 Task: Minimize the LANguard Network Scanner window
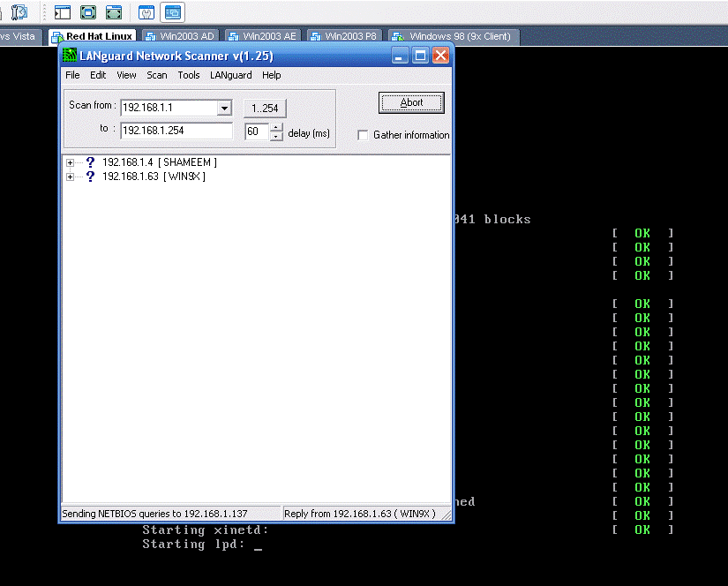tap(399, 56)
